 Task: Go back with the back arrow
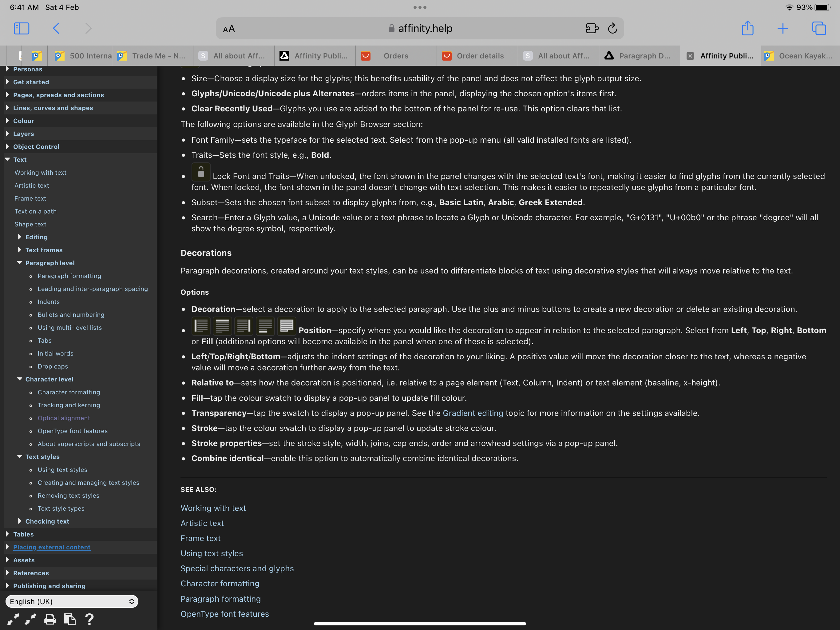[56, 29]
